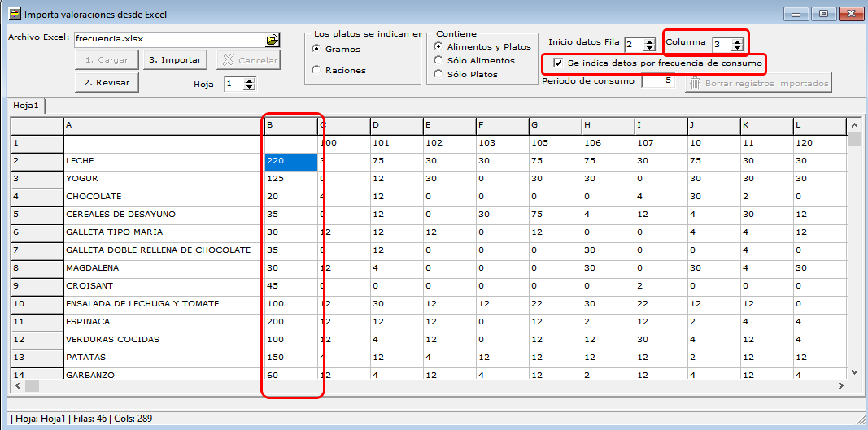Open the Excel file browse folder icon

coord(273,39)
